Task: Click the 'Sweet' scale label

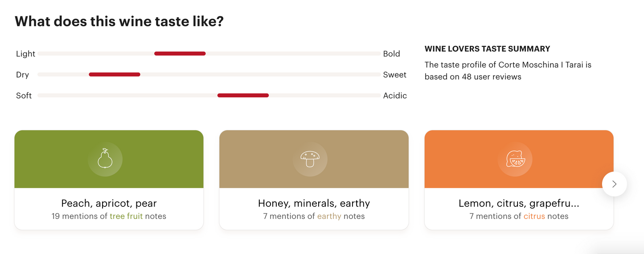Action: pyautogui.click(x=394, y=75)
